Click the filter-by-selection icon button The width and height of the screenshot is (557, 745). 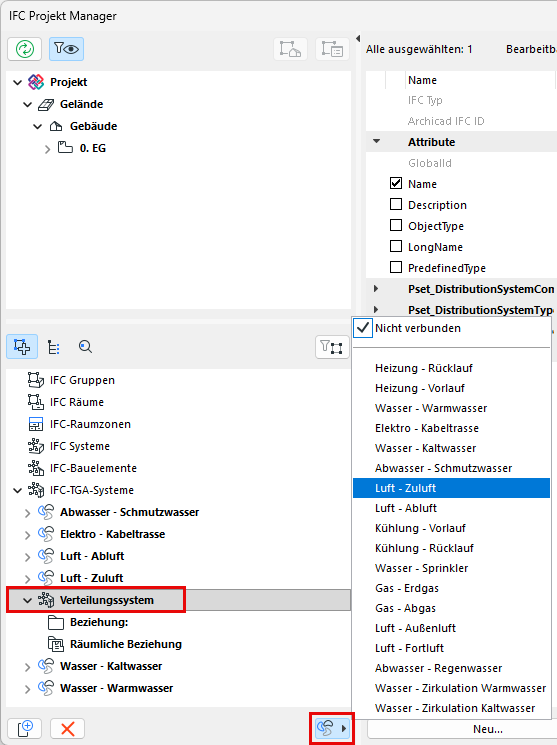[x=332, y=347]
